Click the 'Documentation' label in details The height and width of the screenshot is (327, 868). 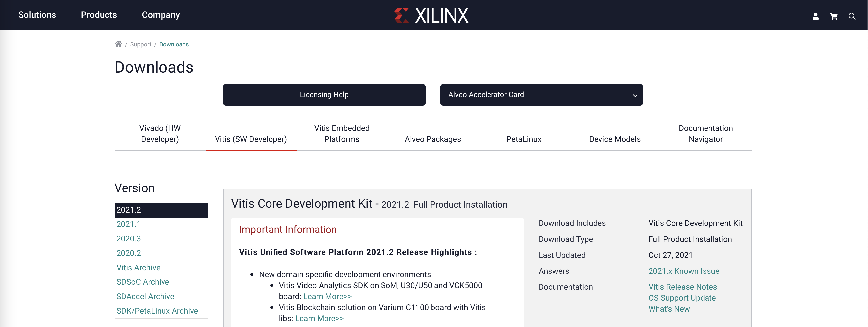[x=565, y=287]
